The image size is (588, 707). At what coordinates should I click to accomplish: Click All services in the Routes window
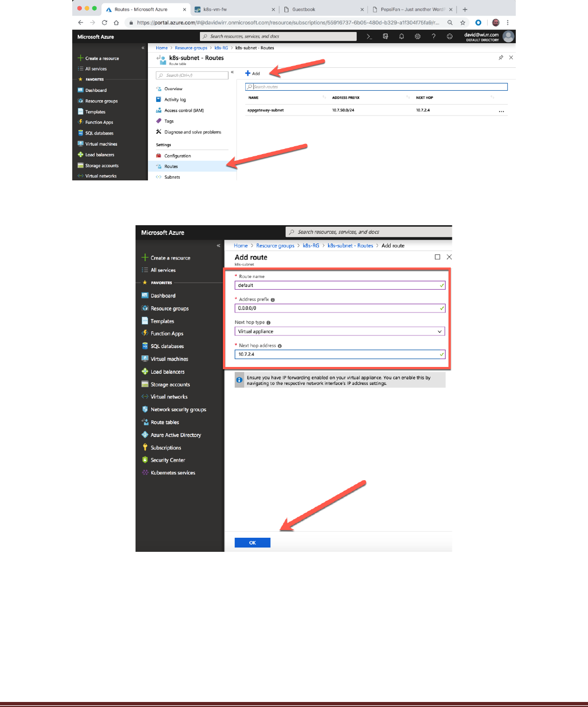coord(95,69)
